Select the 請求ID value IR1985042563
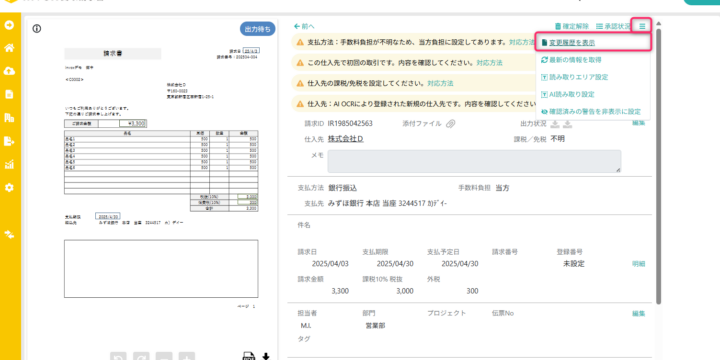Image resolution: width=720 pixels, height=360 pixels. [350, 124]
